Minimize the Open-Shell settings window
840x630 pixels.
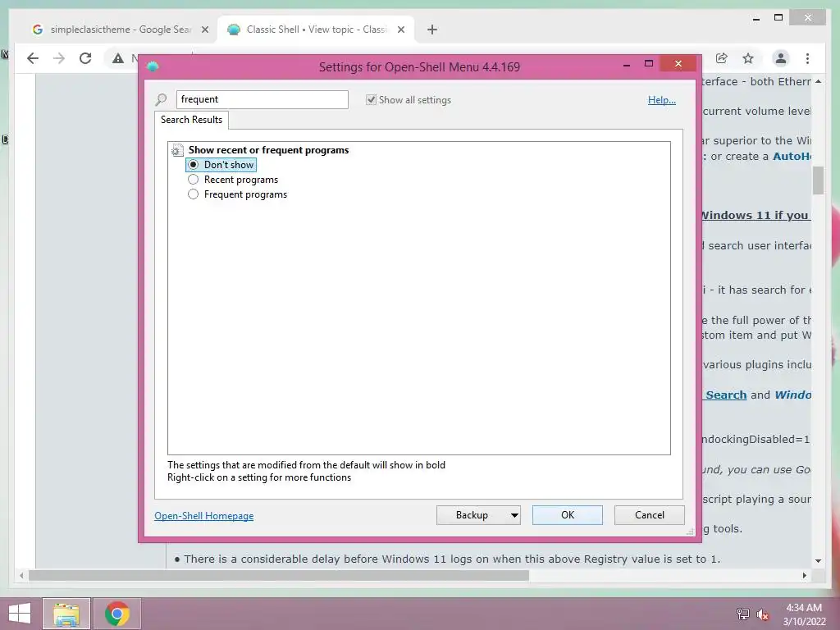pyautogui.click(x=626, y=64)
